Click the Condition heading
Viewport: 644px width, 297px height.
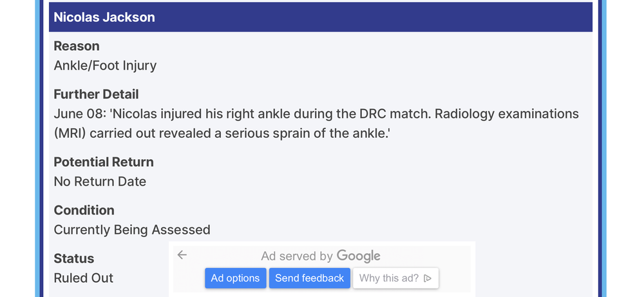coord(84,210)
